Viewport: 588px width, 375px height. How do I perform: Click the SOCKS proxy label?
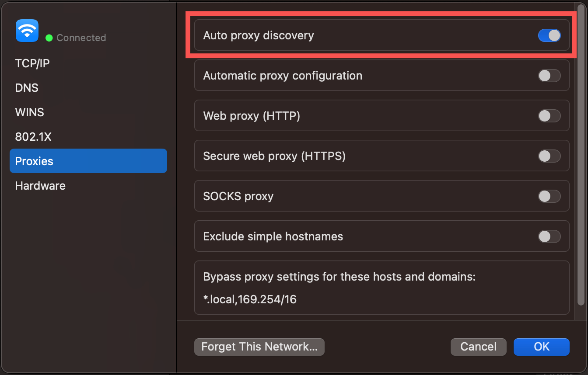pos(238,197)
